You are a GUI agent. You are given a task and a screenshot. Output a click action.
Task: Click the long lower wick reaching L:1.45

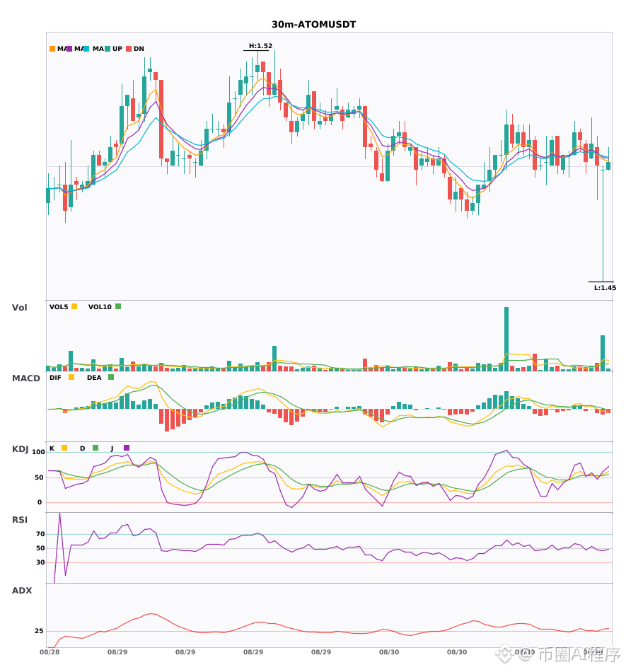coord(603,226)
